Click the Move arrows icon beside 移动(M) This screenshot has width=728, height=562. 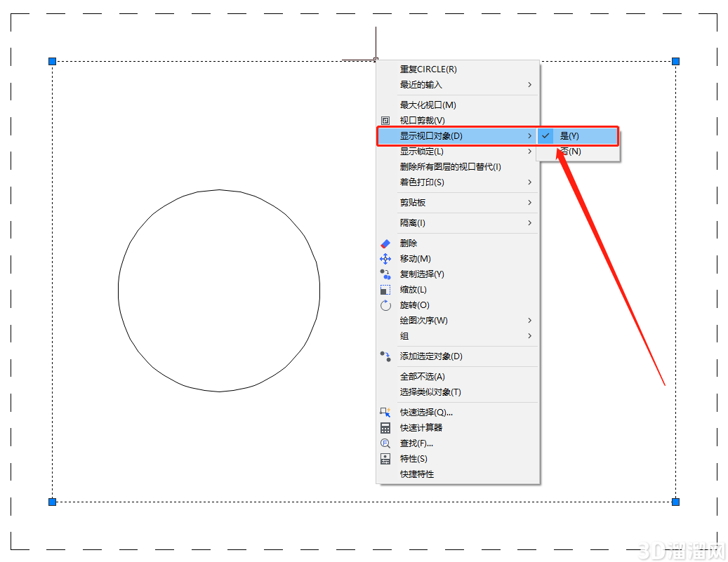coord(385,259)
